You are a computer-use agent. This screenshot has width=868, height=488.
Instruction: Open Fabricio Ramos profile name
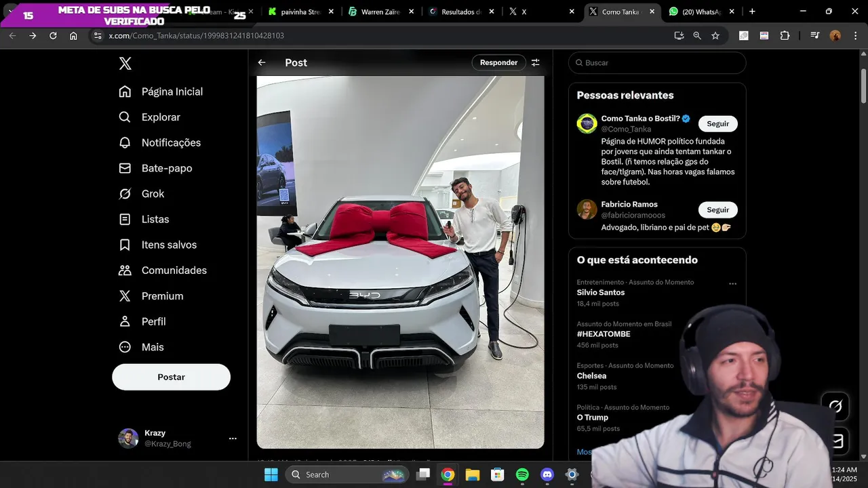[629, 204]
